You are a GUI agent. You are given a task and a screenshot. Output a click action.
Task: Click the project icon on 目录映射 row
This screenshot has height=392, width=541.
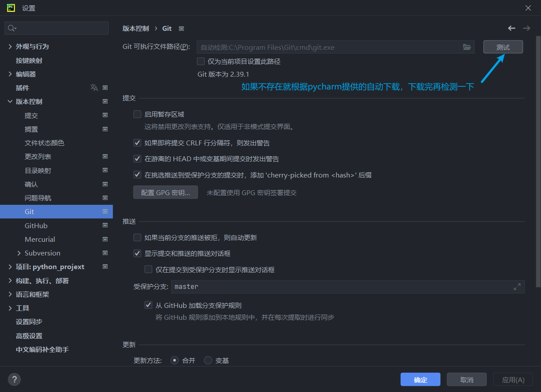click(105, 170)
